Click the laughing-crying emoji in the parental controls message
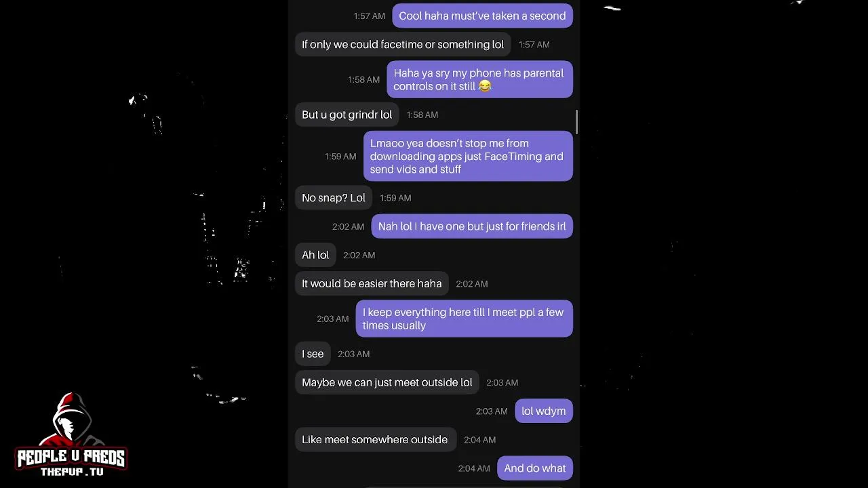868x488 pixels. point(484,86)
